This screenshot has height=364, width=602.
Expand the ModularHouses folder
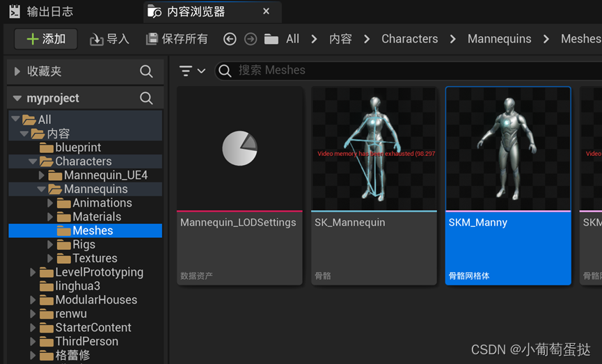click(33, 299)
